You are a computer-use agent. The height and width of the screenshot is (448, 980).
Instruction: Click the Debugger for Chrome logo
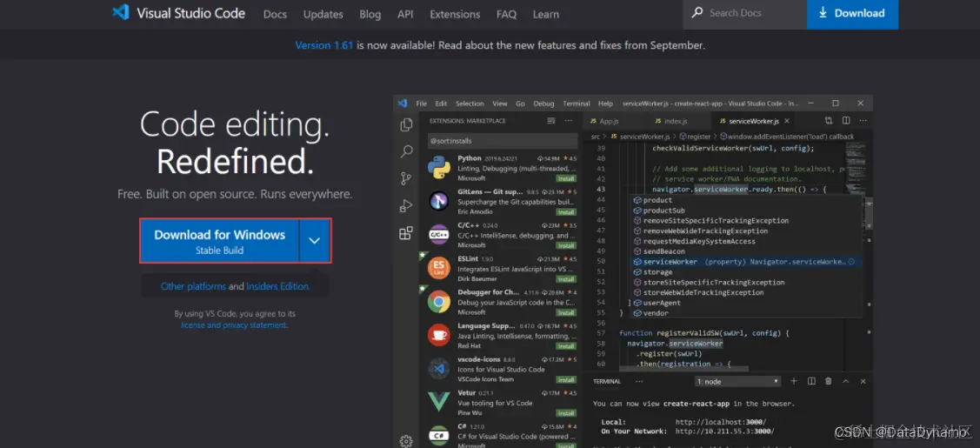439,303
